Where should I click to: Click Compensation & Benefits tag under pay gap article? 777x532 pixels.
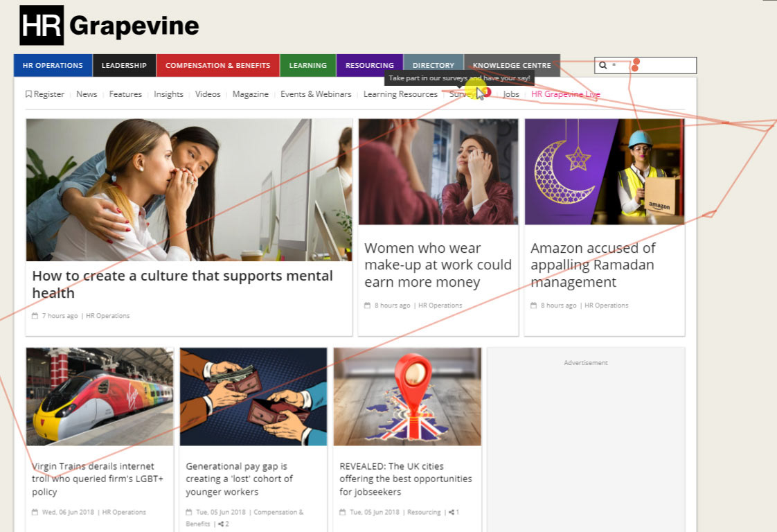244,518
